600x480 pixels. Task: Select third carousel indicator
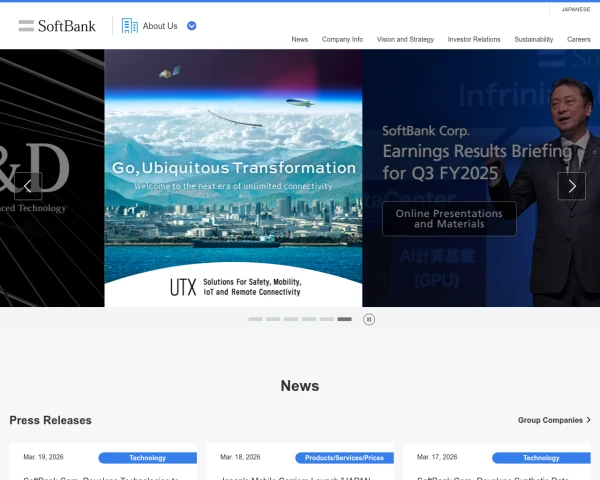click(x=291, y=319)
